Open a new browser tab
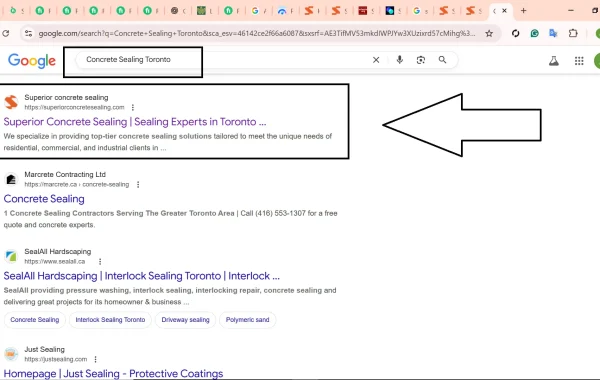The width and height of the screenshot is (600, 380). (x=523, y=11)
